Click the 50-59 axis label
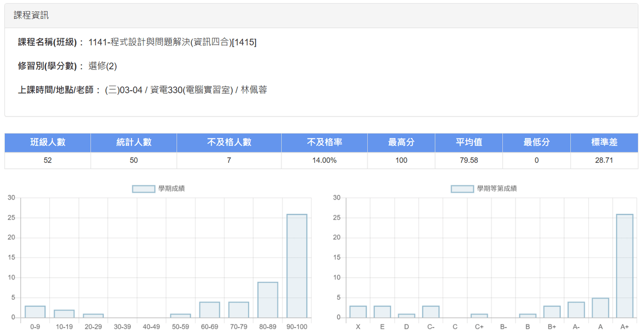 click(x=180, y=327)
